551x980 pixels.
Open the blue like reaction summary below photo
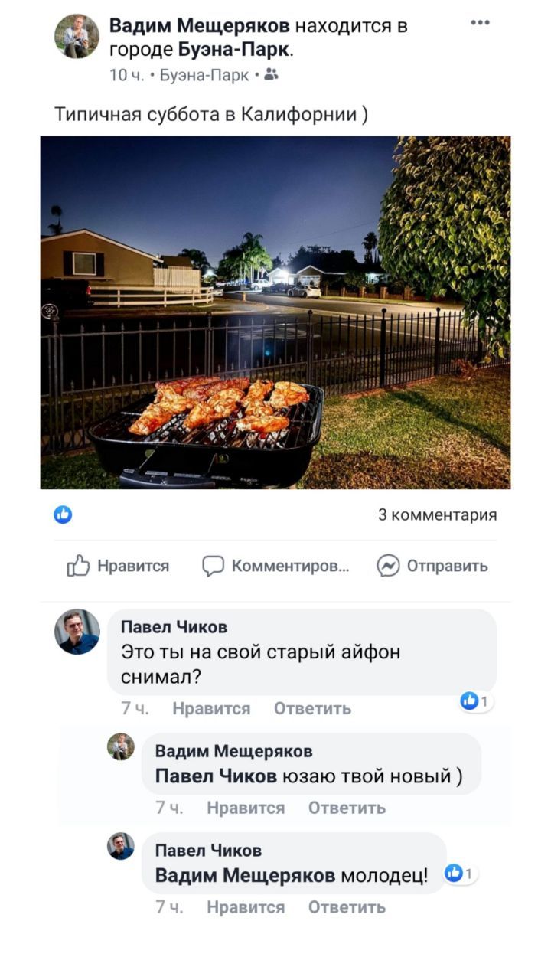pyautogui.click(x=63, y=514)
